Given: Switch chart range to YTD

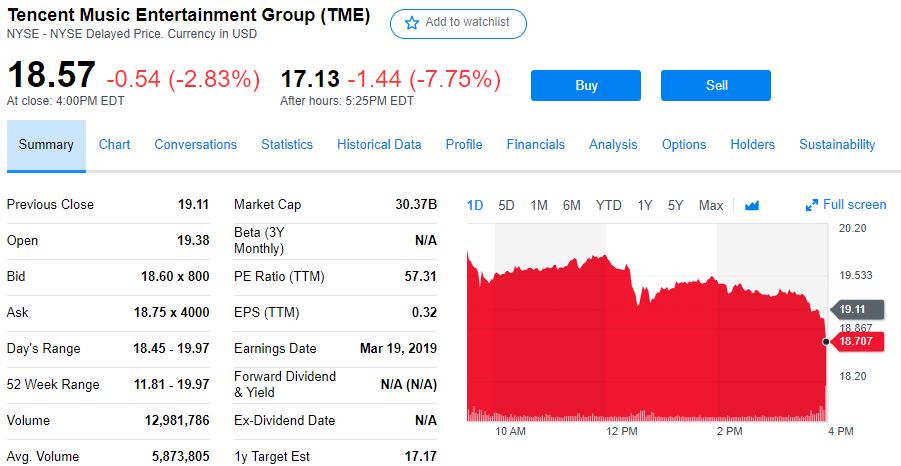Looking at the screenshot, I should (x=608, y=206).
